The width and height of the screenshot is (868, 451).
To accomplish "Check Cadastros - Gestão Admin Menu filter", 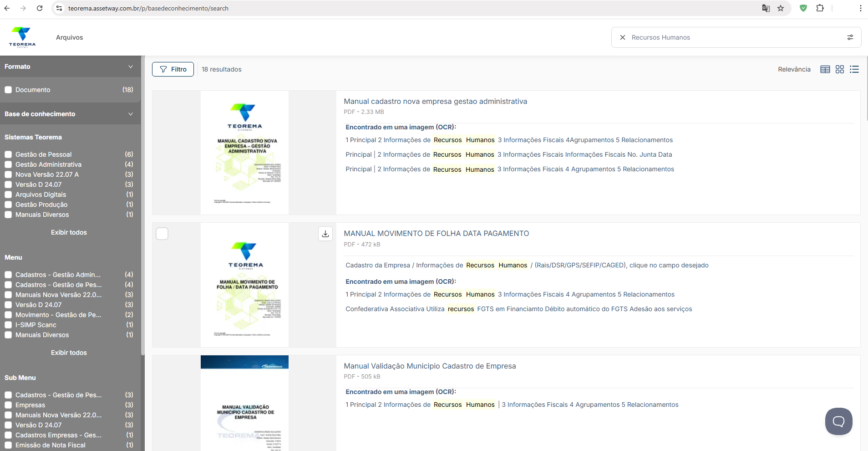I will tap(8, 275).
